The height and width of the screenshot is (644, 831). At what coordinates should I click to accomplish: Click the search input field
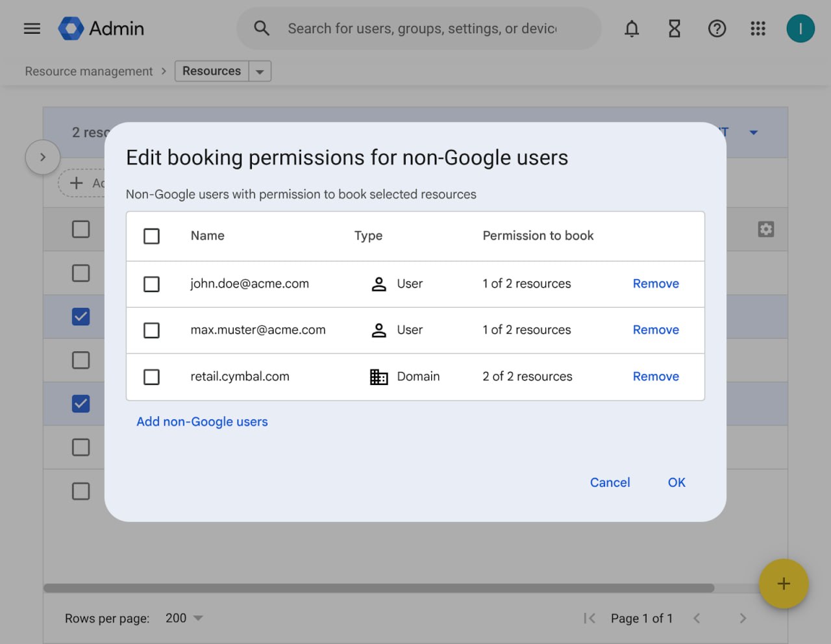point(422,29)
